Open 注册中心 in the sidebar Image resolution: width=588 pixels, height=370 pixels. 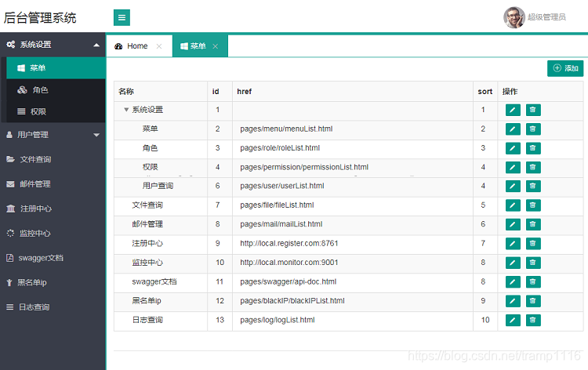click(53, 209)
